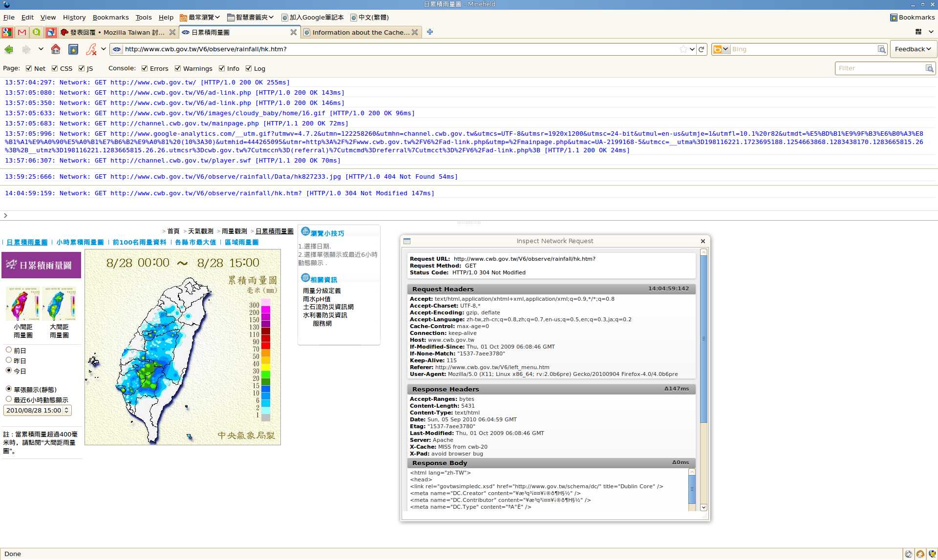
Task: Open new tab with plus icon
Action: tap(430, 32)
